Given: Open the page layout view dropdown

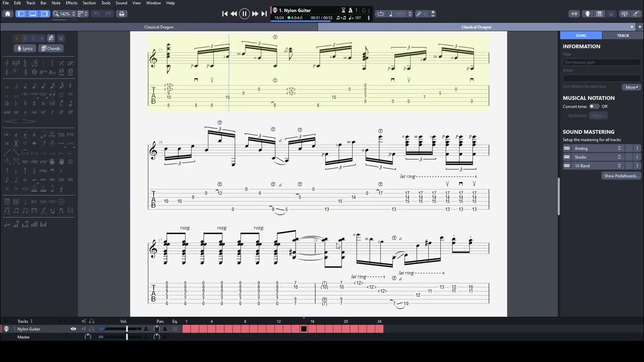Looking at the screenshot, I should (x=83, y=14).
